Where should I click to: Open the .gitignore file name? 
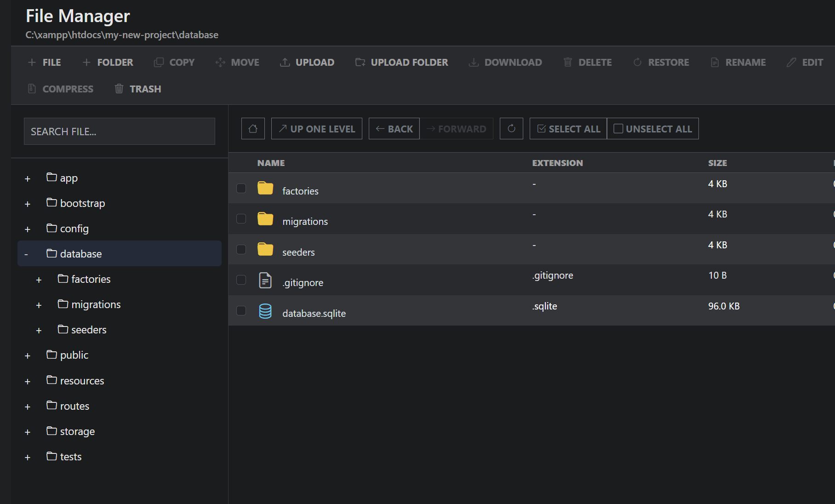tap(303, 283)
